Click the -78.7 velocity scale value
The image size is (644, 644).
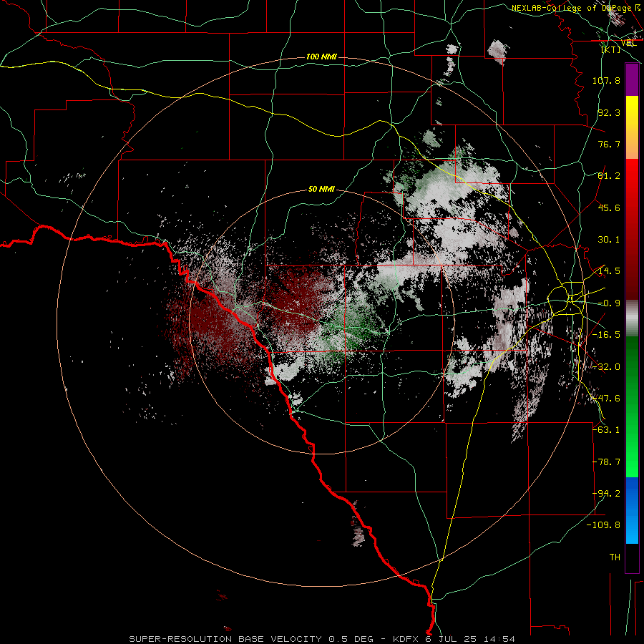pos(606,462)
